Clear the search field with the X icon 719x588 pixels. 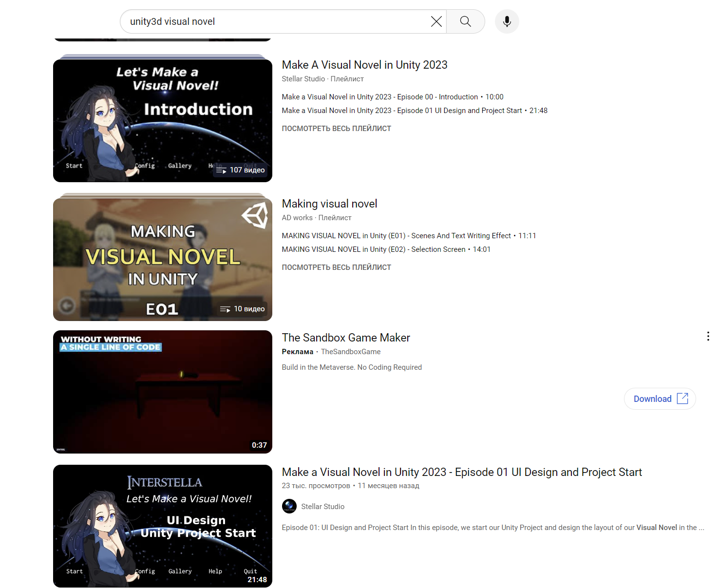click(436, 21)
